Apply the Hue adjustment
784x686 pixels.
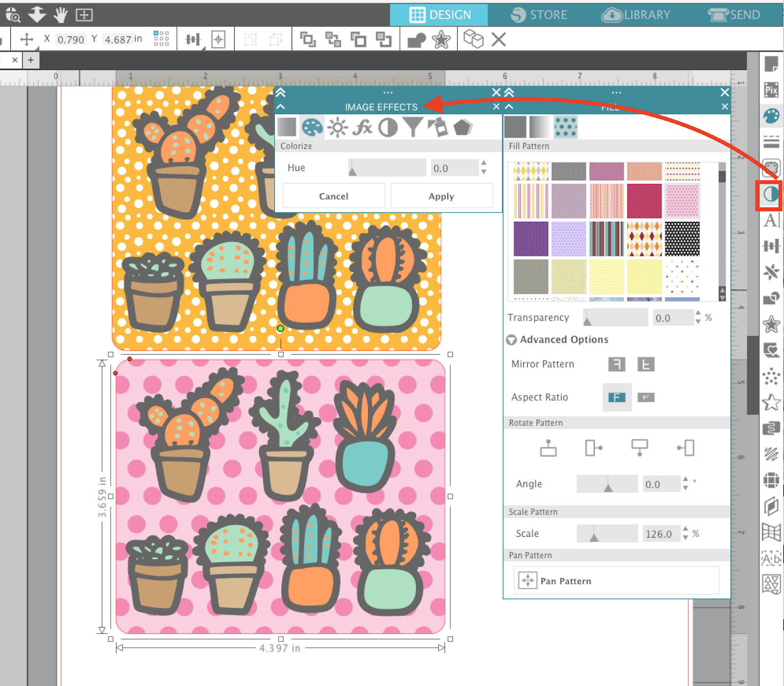tap(441, 196)
